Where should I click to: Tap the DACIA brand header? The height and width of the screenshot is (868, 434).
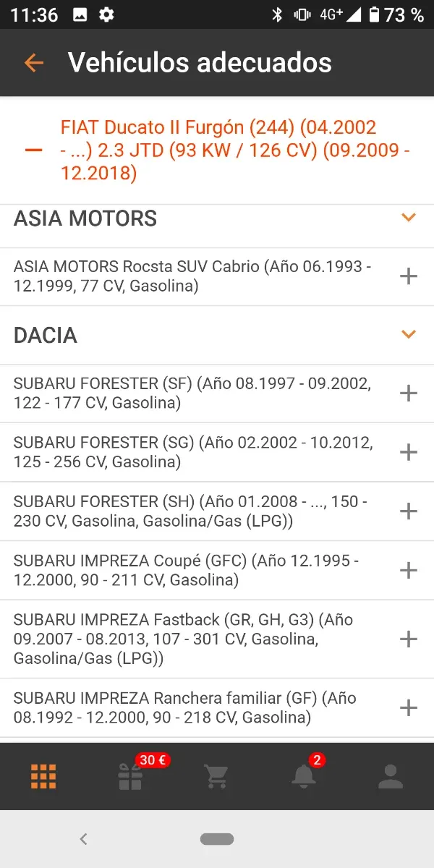[x=46, y=336]
